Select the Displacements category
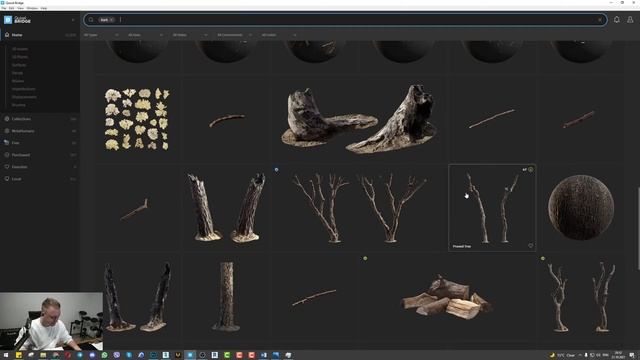The width and height of the screenshot is (640, 360). pos(24,97)
